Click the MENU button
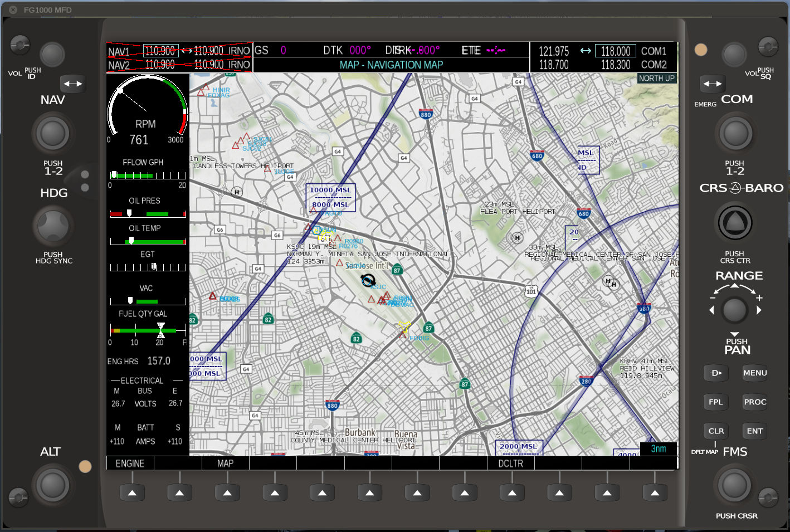Image resolution: width=790 pixels, height=532 pixels. tap(755, 373)
